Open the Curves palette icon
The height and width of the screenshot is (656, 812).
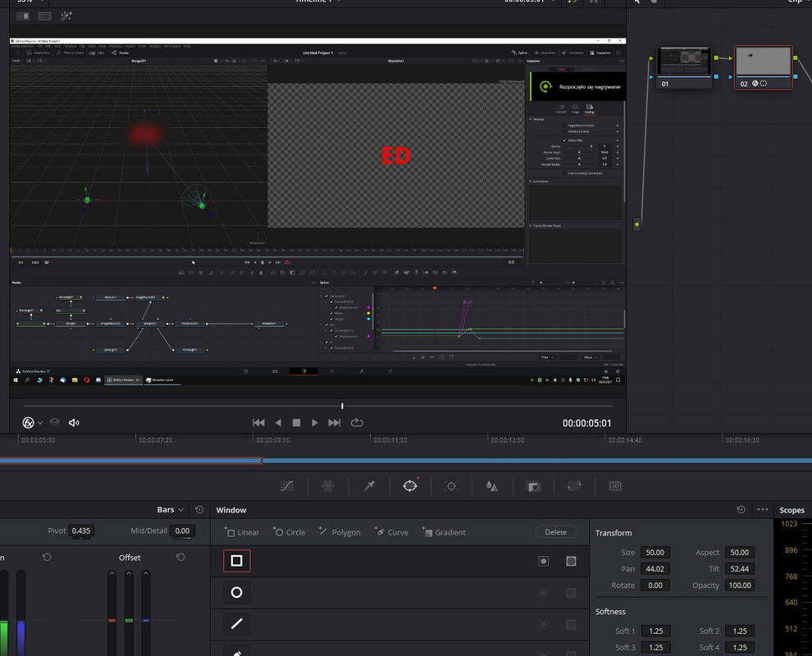coord(286,485)
